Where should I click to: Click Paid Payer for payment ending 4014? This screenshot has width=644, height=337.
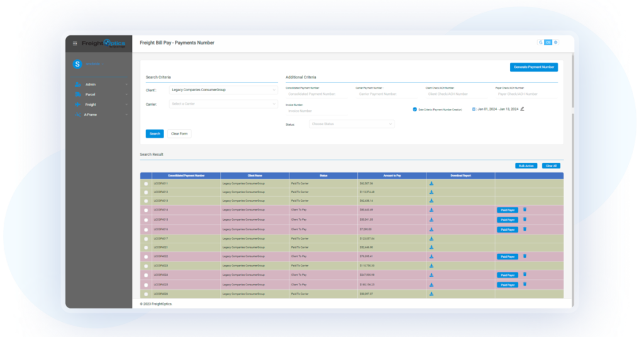[508, 210]
